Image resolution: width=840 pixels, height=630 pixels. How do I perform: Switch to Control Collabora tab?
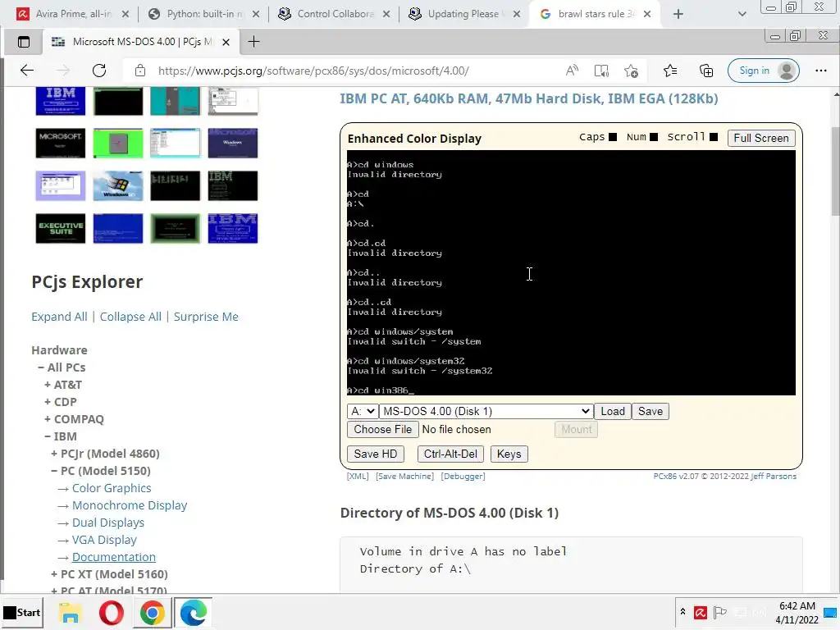[334, 14]
